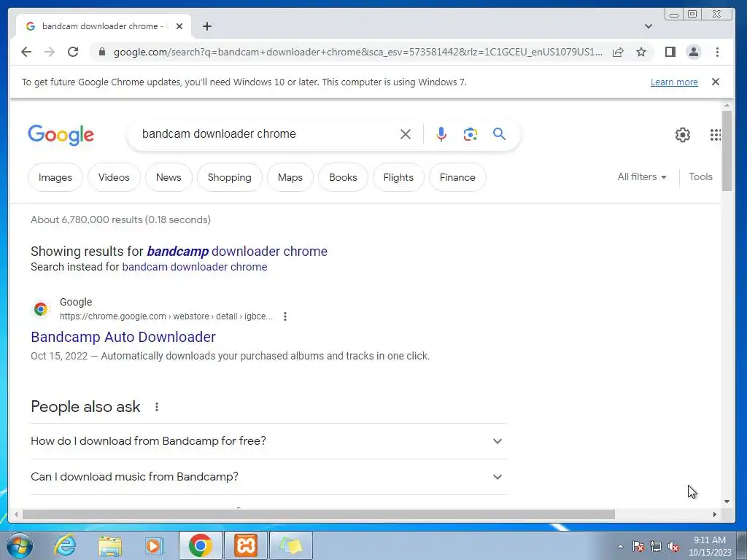Open the Chrome profile avatar

[x=694, y=52]
